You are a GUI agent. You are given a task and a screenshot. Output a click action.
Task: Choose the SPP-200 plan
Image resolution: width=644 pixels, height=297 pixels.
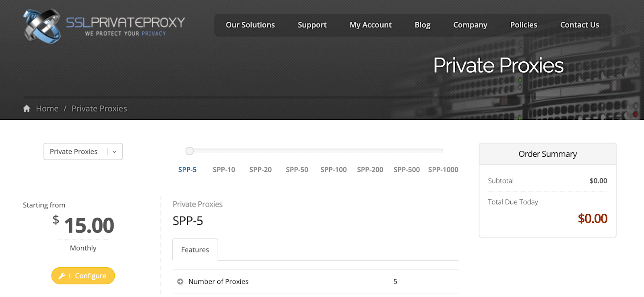pos(370,170)
